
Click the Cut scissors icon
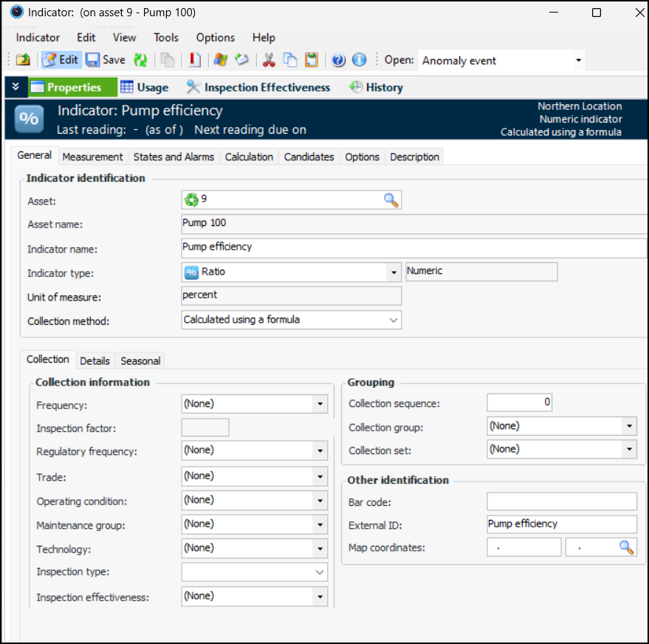[x=269, y=61]
